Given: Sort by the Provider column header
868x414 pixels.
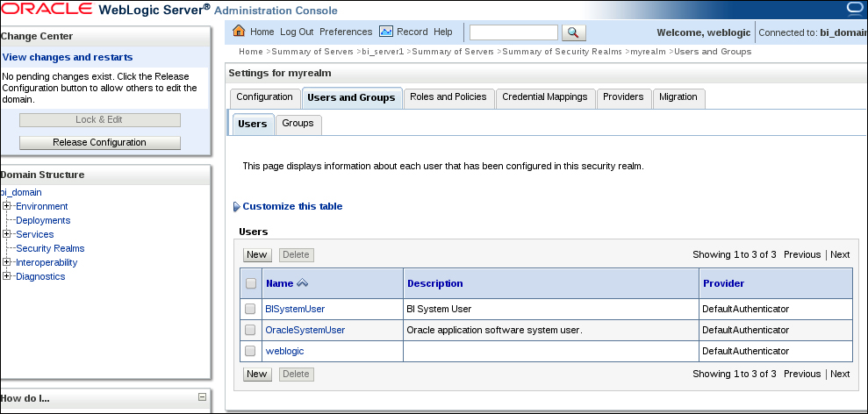Looking at the screenshot, I should click(723, 283).
